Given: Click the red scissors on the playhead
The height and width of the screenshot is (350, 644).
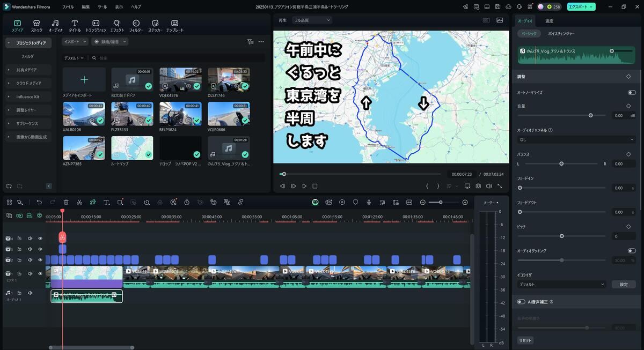Looking at the screenshot, I should click(x=62, y=237).
